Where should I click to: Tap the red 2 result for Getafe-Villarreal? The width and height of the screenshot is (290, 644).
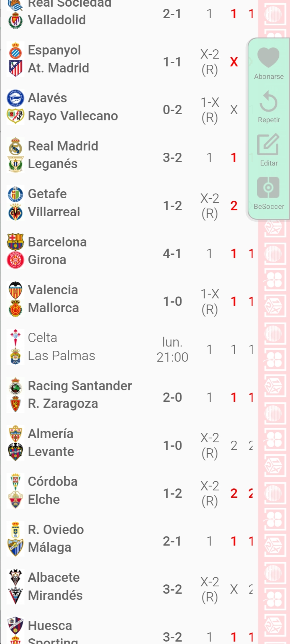[x=234, y=206]
